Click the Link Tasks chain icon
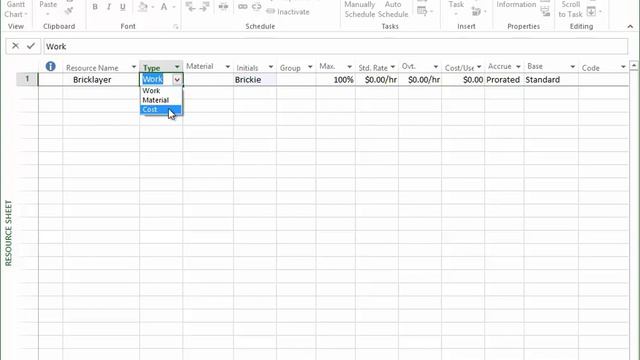 pyautogui.click(x=242, y=7)
